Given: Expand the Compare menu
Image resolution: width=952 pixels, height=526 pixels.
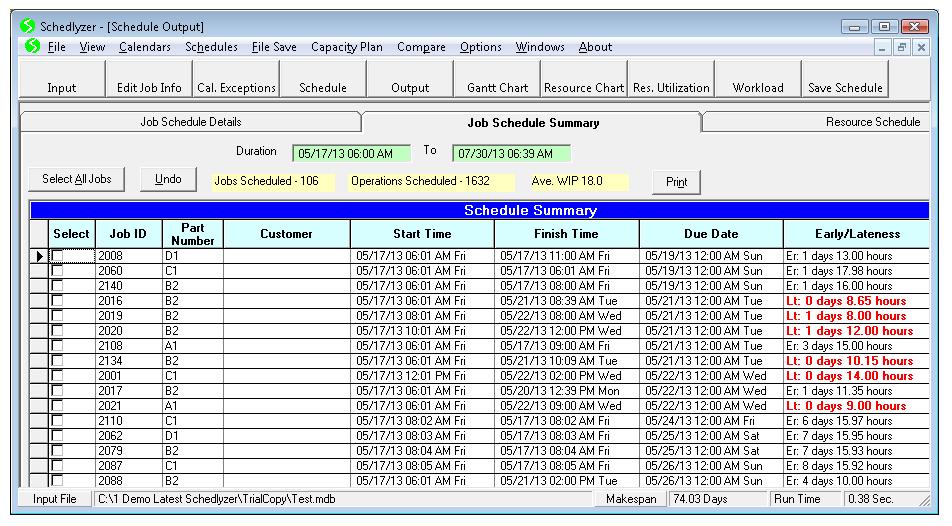Looking at the screenshot, I should (x=421, y=47).
